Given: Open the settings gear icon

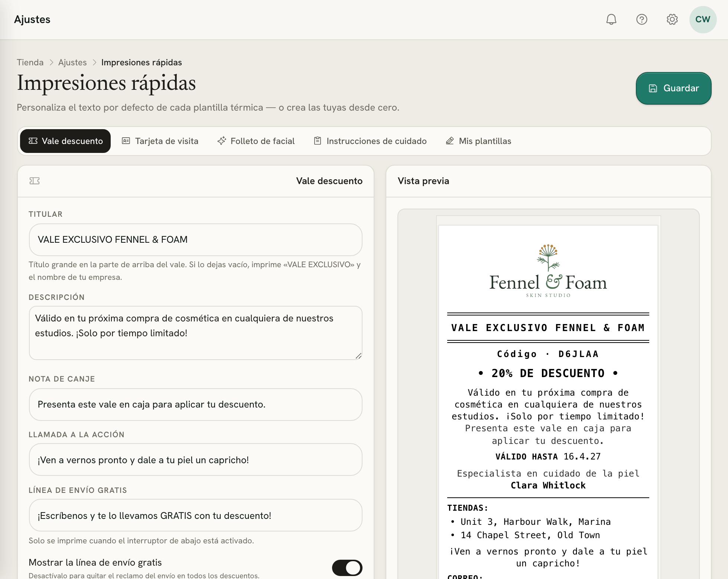Looking at the screenshot, I should click(672, 19).
